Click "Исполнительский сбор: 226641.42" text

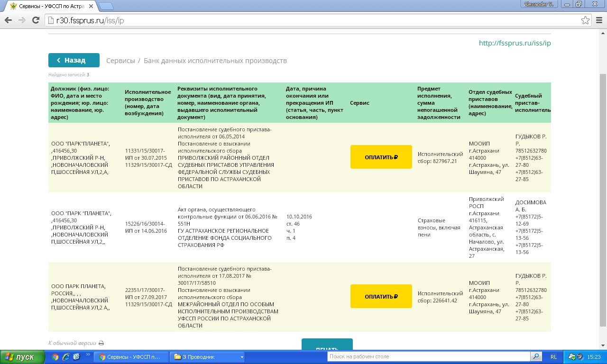(440, 297)
